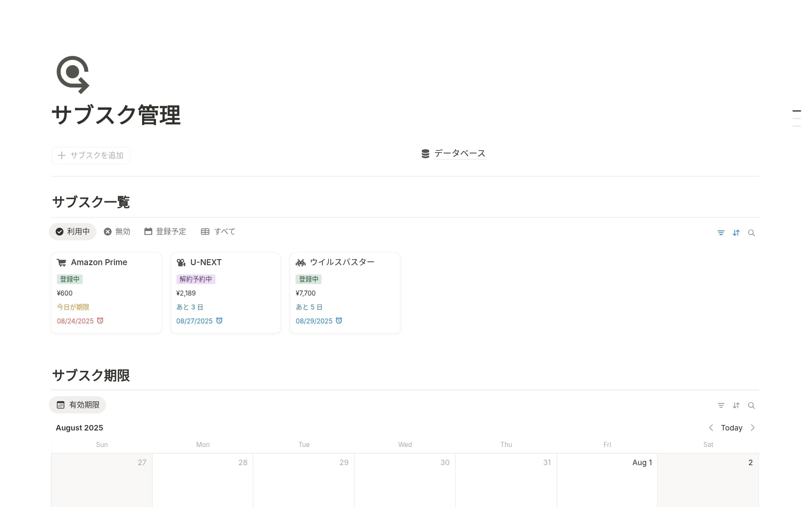Click the sort icon in サブスク期限 section
The image size is (812, 507).
click(x=736, y=405)
